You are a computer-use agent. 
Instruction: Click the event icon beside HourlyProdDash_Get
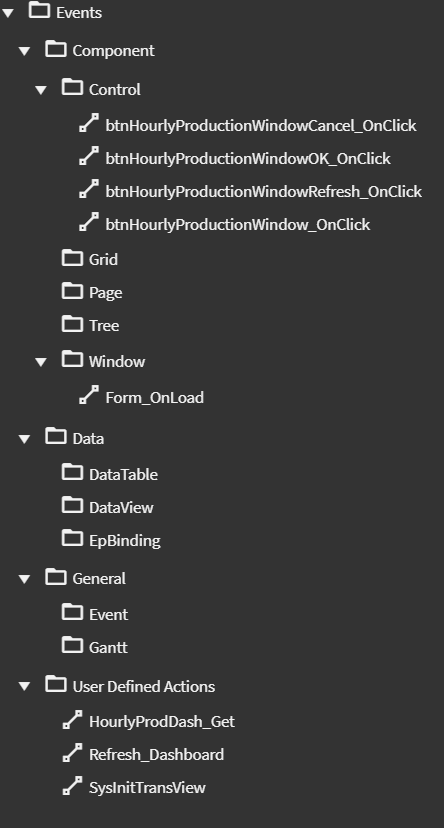[72, 720]
